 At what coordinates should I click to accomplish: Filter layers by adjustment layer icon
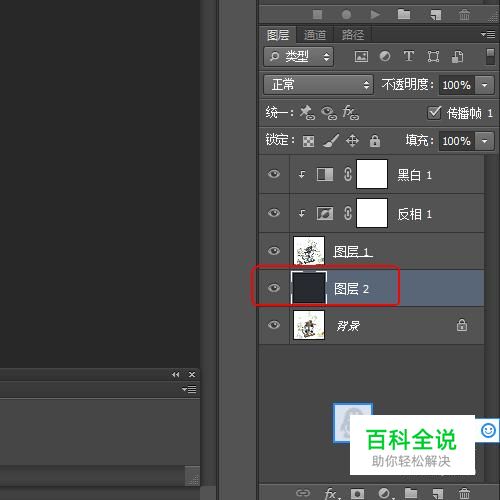385,56
